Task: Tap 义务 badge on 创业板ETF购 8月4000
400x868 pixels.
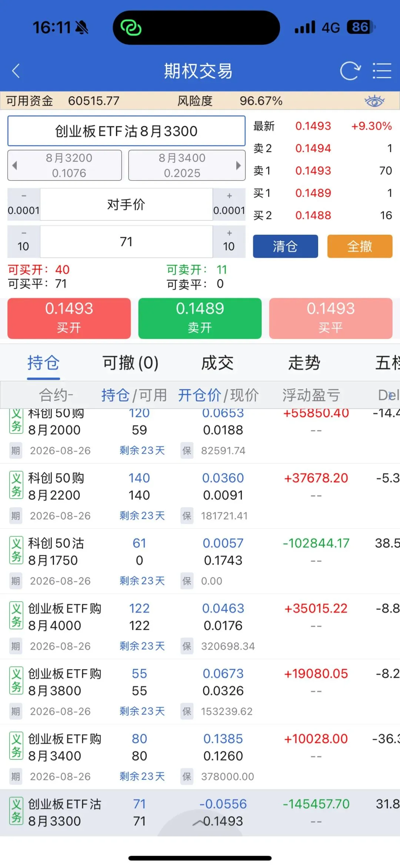Action: coord(16,615)
